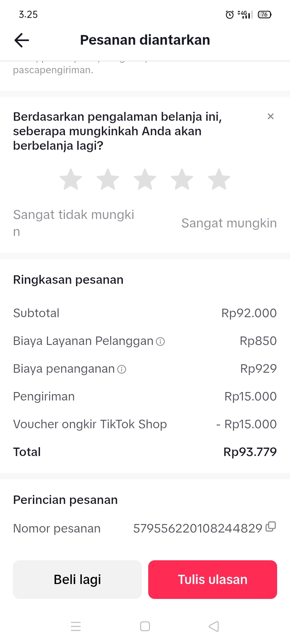This screenshot has width=290, height=644.
Task: Tap the order number text
Action: tap(198, 528)
